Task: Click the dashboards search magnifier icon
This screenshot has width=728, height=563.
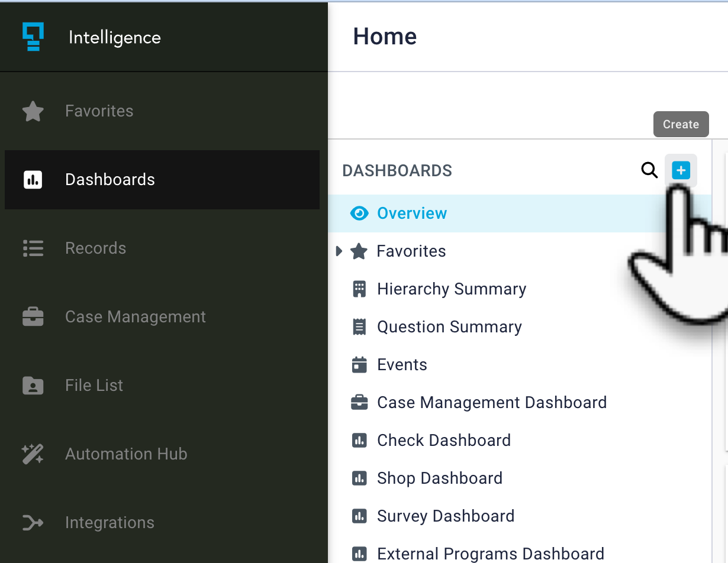Action: tap(649, 171)
